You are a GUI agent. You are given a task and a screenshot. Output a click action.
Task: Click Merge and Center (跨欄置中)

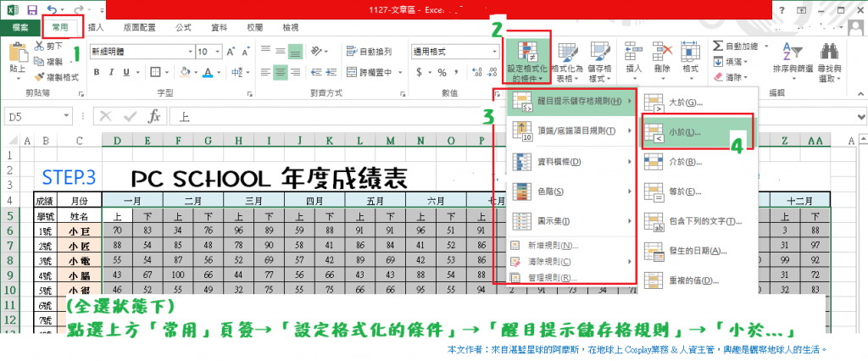[x=370, y=72]
